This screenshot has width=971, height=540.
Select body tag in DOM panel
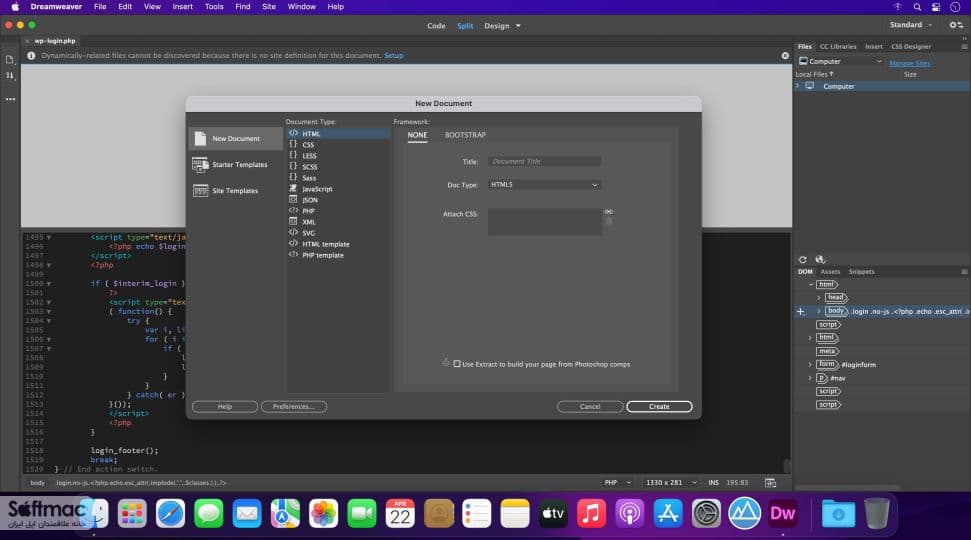835,311
